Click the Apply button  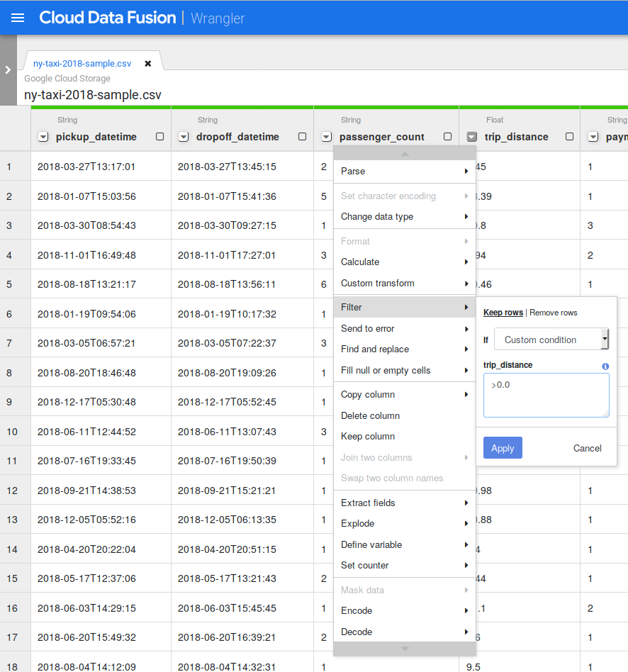(x=503, y=448)
